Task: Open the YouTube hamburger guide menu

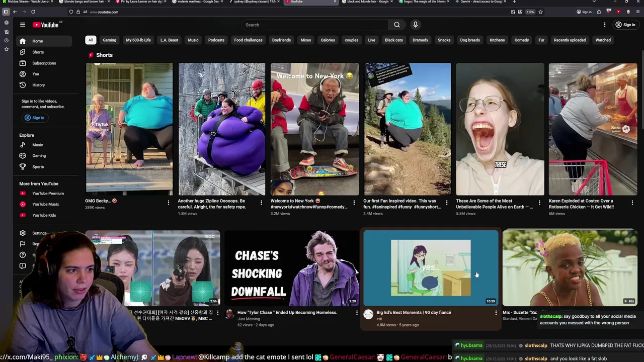Action: (x=23, y=25)
